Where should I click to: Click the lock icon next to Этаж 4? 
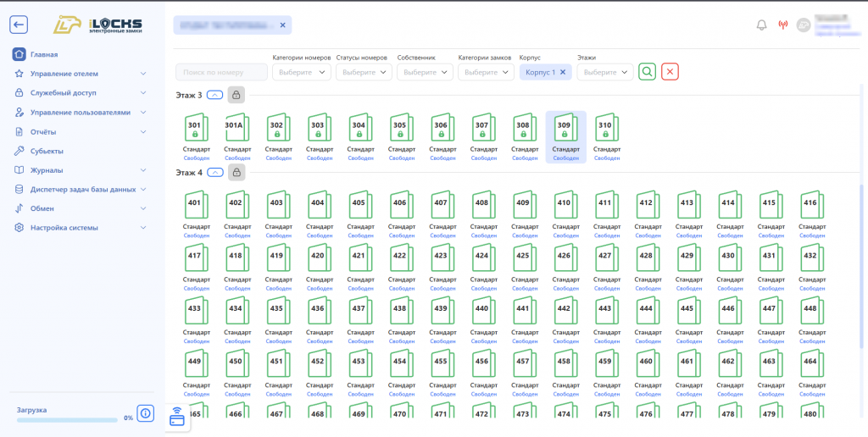(x=236, y=173)
